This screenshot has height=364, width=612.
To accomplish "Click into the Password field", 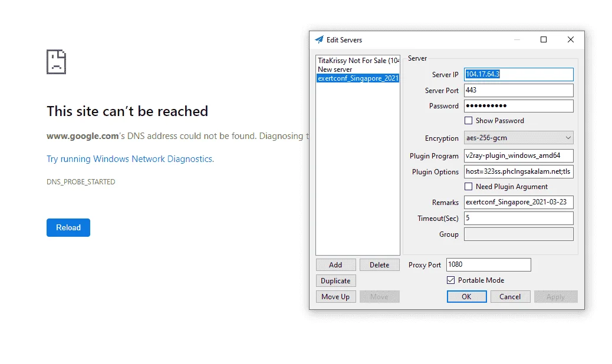I will point(519,106).
